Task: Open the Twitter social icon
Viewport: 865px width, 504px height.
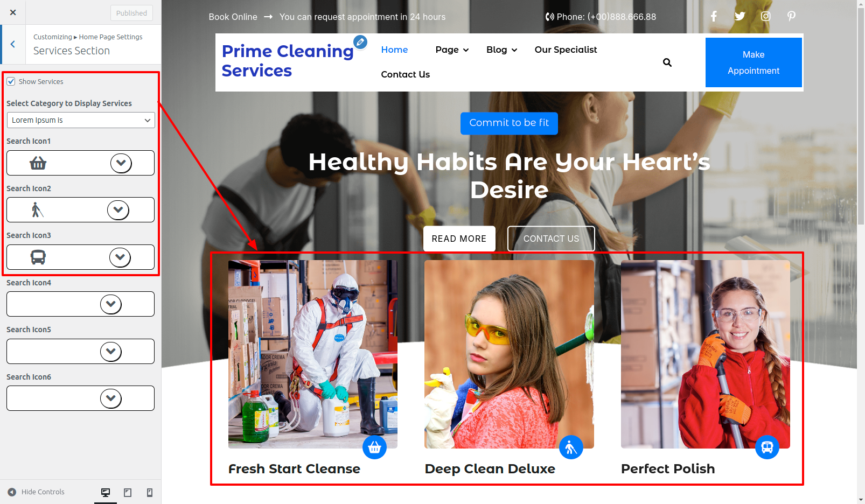Action: 740,16
